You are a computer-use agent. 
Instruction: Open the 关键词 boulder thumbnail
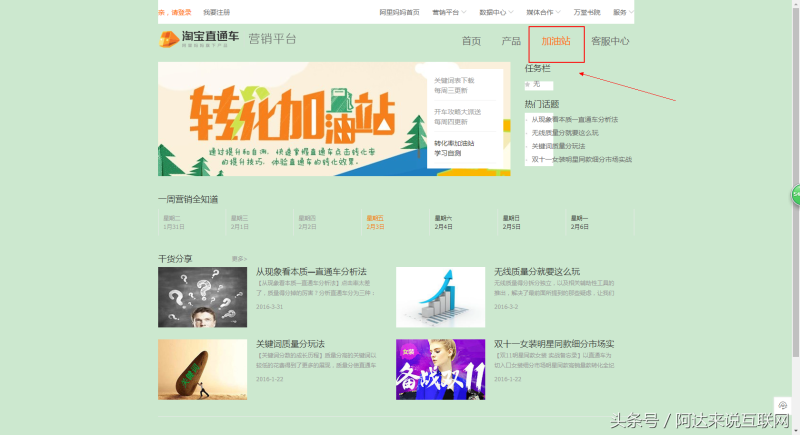[x=203, y=370]
